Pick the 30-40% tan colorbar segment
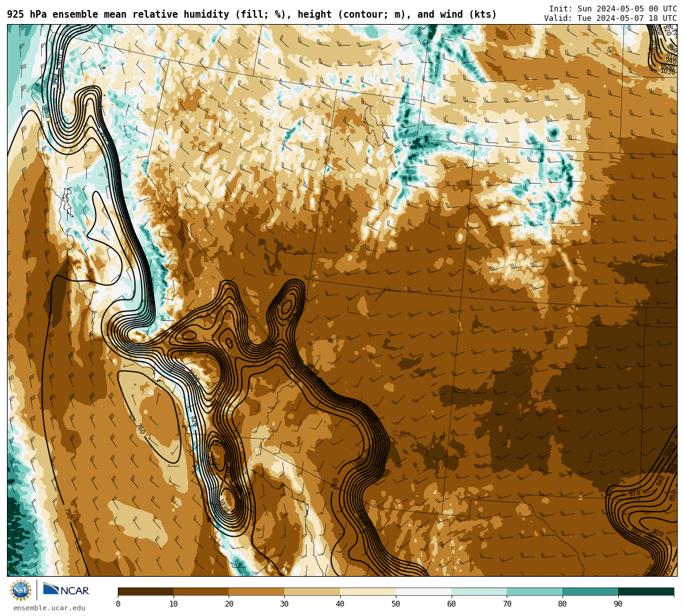The width and height of the screenshot is (684, 616). point(312,591)
